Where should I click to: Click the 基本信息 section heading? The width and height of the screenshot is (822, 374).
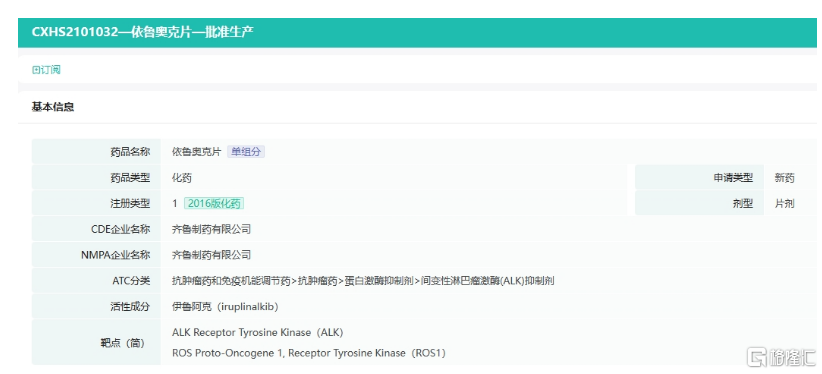click(52, 107)
